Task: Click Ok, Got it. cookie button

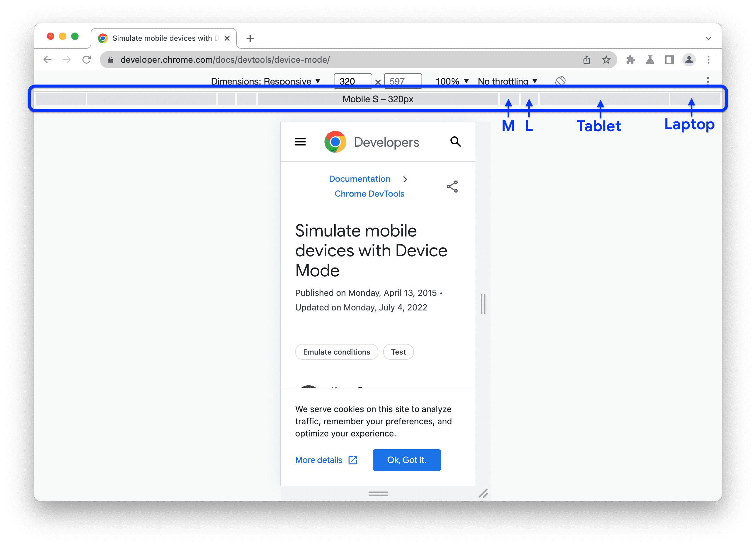Action: (407, 460)
